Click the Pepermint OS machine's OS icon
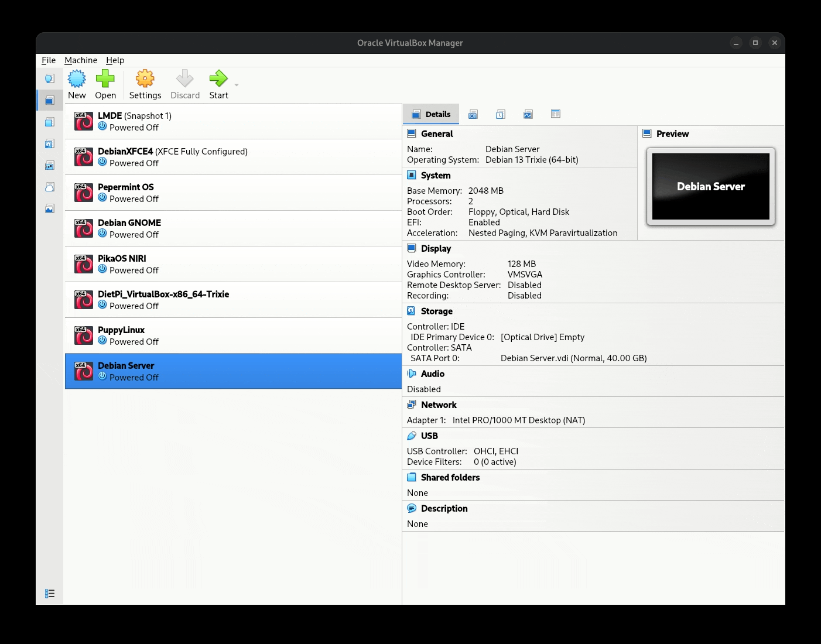This screenshot has height=644, width=821. click(84, 193)
